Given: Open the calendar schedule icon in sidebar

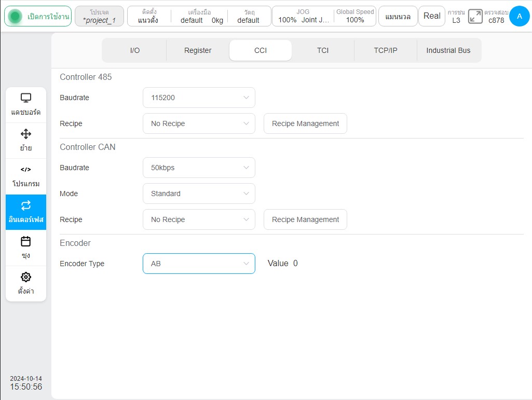Looking at the screenshot, I should point(26,241).
